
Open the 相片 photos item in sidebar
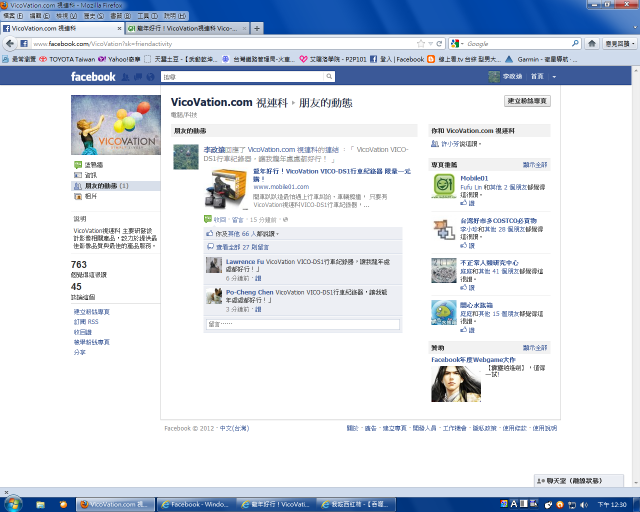[x=91, y=196]
